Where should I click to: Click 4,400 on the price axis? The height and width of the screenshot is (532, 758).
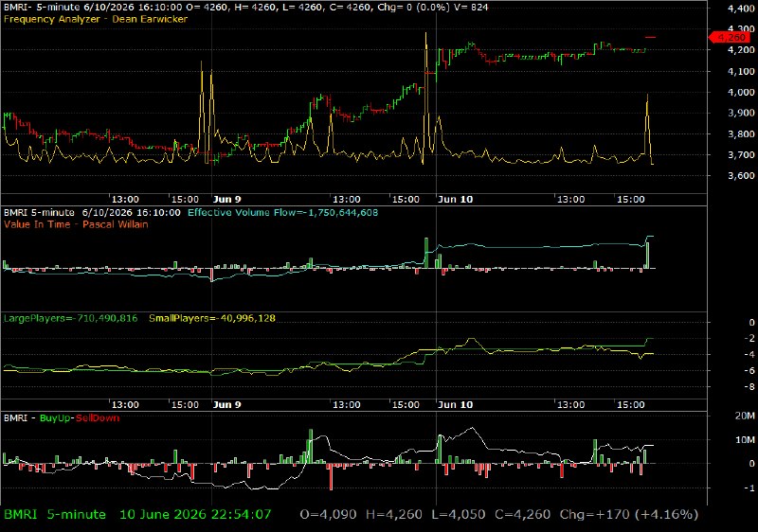point(741,9)
